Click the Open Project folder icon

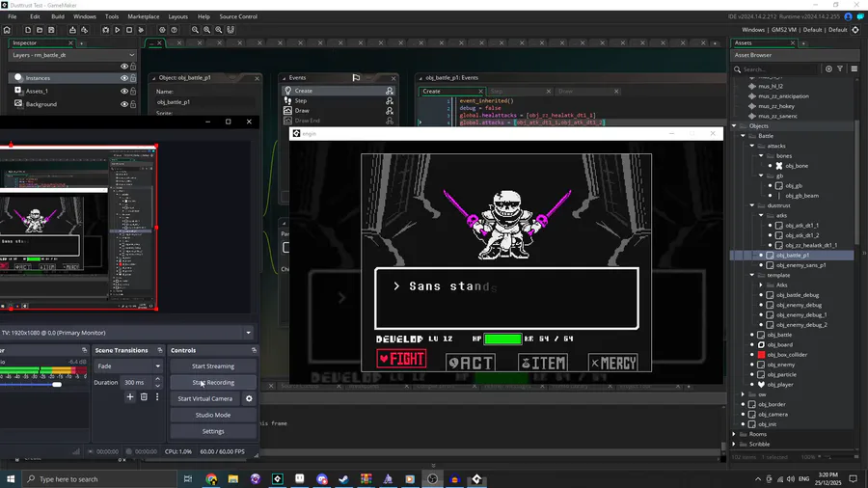40,30
